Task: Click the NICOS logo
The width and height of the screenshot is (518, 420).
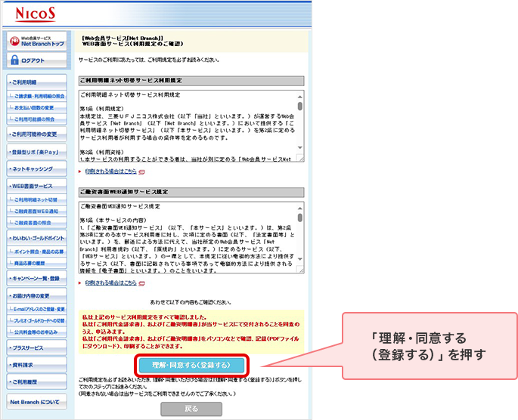Action: pos(36,14)
